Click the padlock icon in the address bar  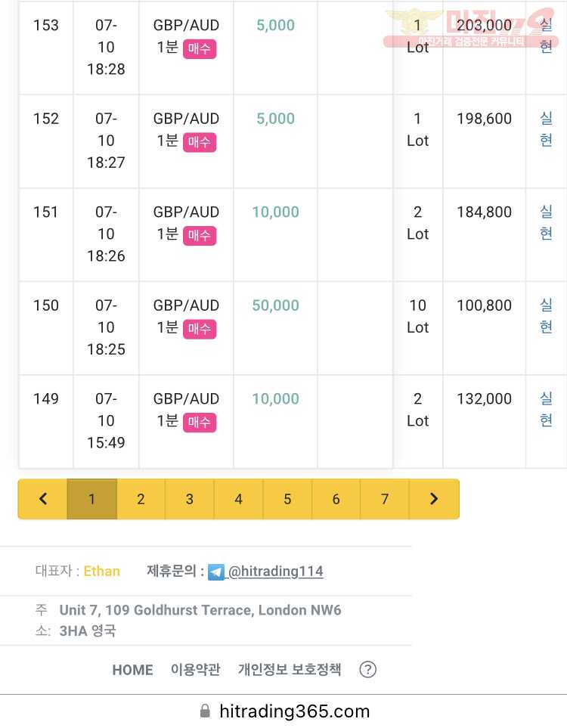tap(205, 711)
